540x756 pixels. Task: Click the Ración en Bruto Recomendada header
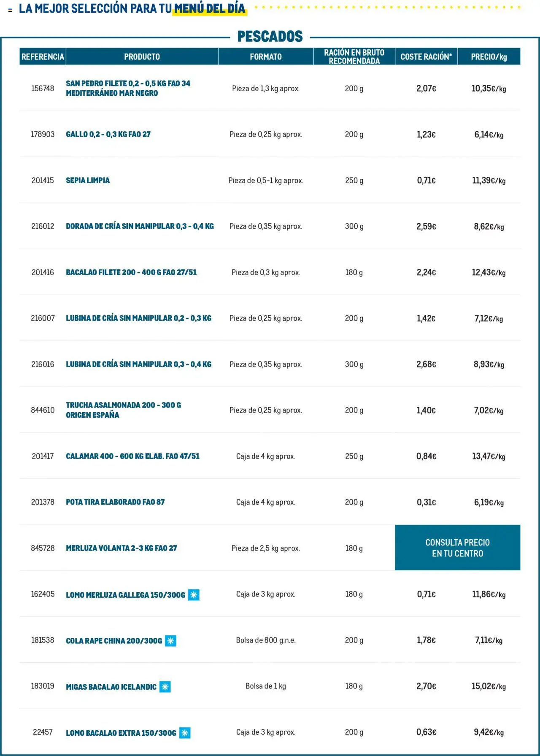point(354,57)
